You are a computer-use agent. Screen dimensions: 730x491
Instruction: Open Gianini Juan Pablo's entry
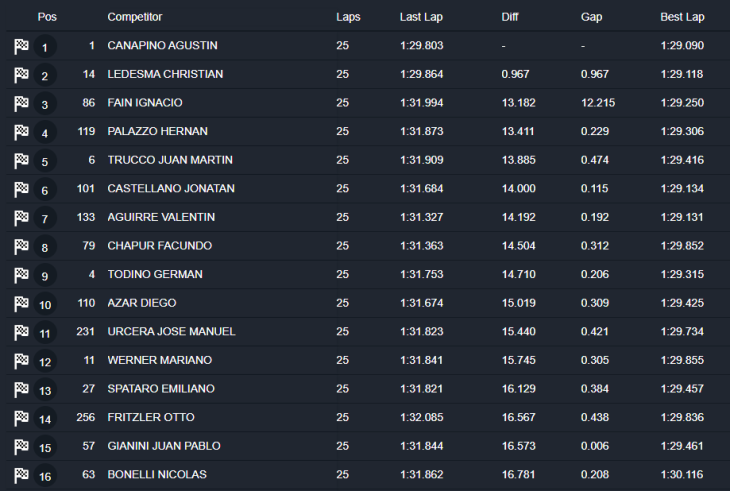click(x=164, y=446)
